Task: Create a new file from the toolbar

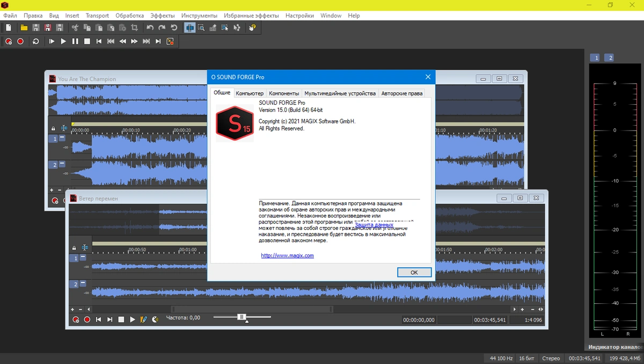Action: (9, 27)
